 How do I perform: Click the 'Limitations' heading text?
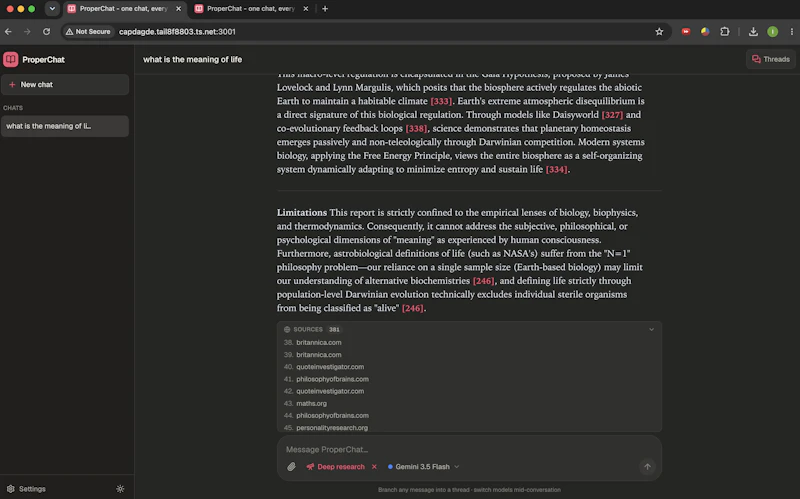pyautogui.click(x=302, y=213)
